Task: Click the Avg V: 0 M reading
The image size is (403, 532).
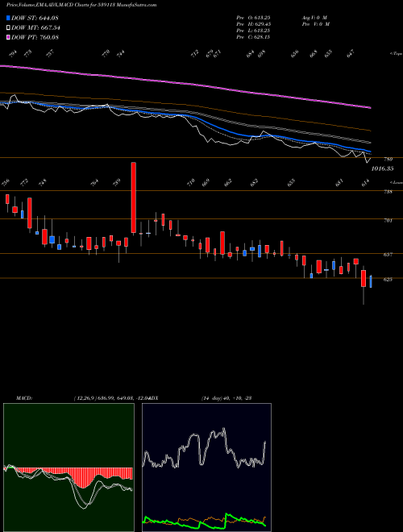Action: [314, 18]
